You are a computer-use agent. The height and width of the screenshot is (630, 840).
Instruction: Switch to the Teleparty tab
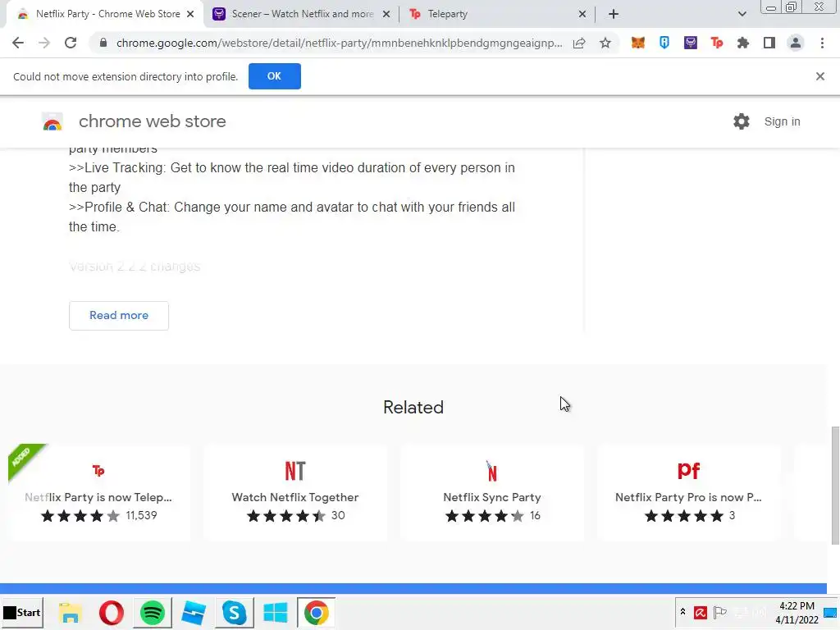(497, 14)
